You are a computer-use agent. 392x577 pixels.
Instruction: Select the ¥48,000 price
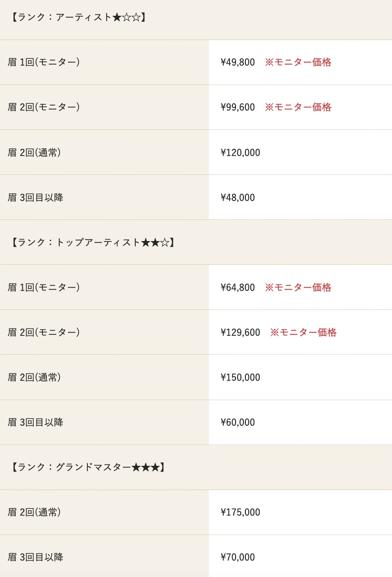(x=237, y=198)
